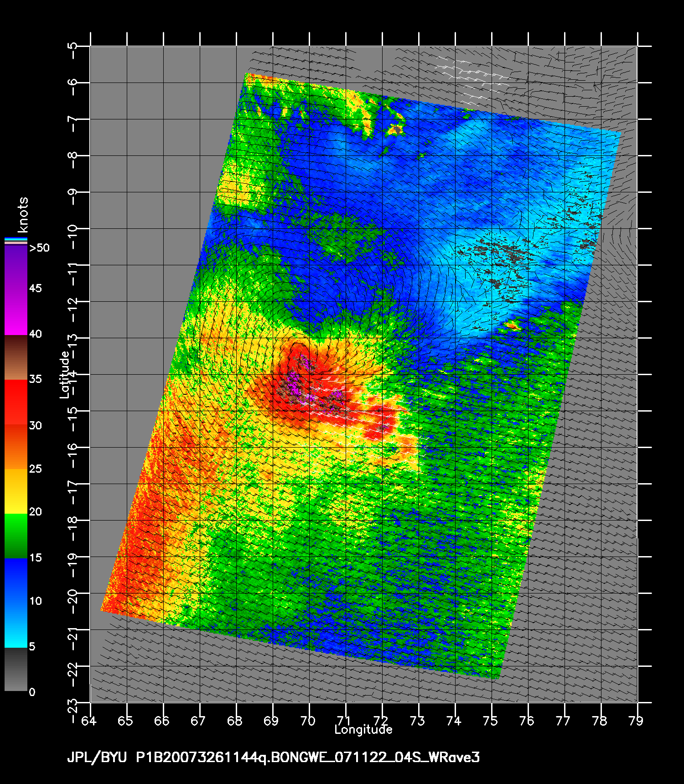Screen dimensions: 684x784
Task: Click the 45 colorbar label
Action: [x=35, y=289]
